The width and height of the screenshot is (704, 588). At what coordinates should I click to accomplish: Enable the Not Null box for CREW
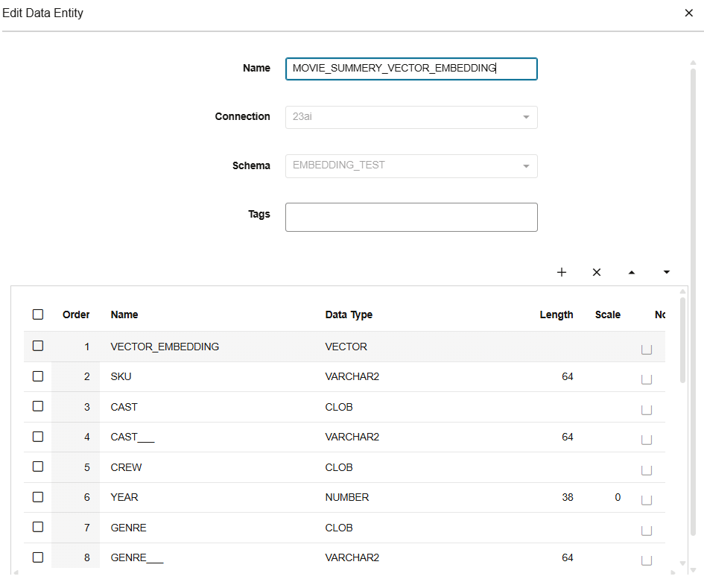pos(647,470)
